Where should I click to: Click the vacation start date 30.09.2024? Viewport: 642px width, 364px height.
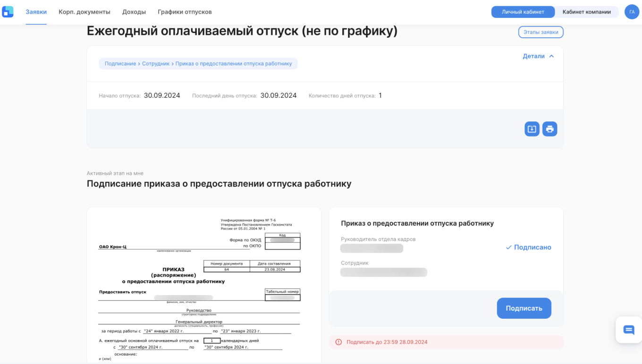pyautogui.click(x=162, y=95)
